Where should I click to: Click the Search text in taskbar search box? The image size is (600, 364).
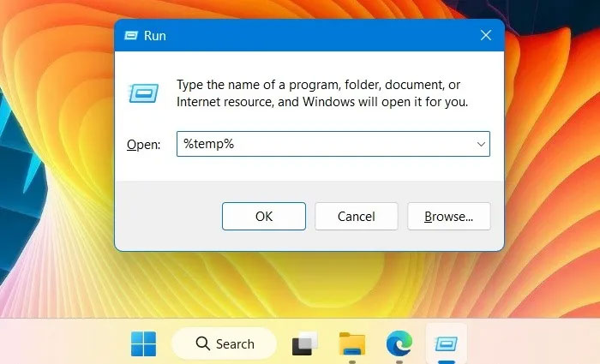(235, 344)
